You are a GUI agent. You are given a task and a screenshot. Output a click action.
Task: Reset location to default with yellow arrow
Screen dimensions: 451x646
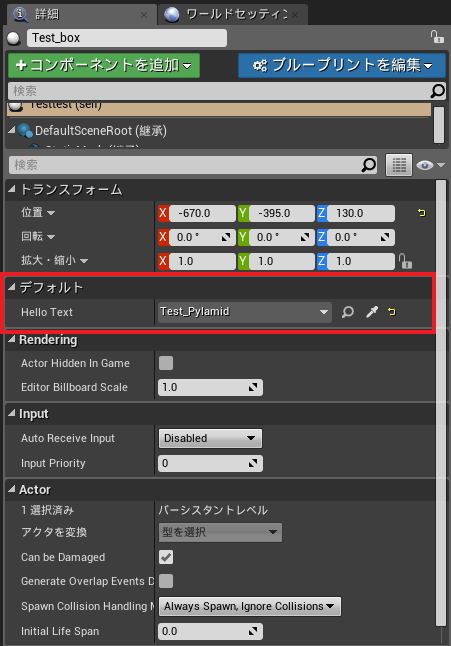[421, 213]
